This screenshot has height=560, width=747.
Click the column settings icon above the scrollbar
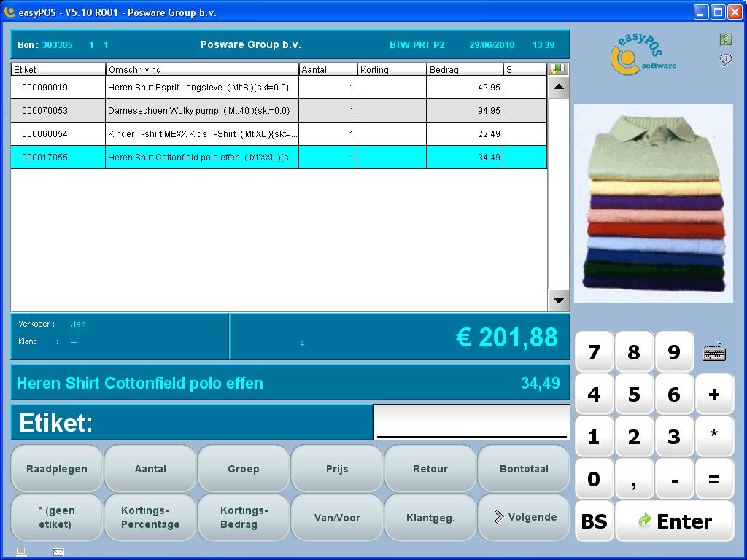pyautogui.click(x=558, y=69)
